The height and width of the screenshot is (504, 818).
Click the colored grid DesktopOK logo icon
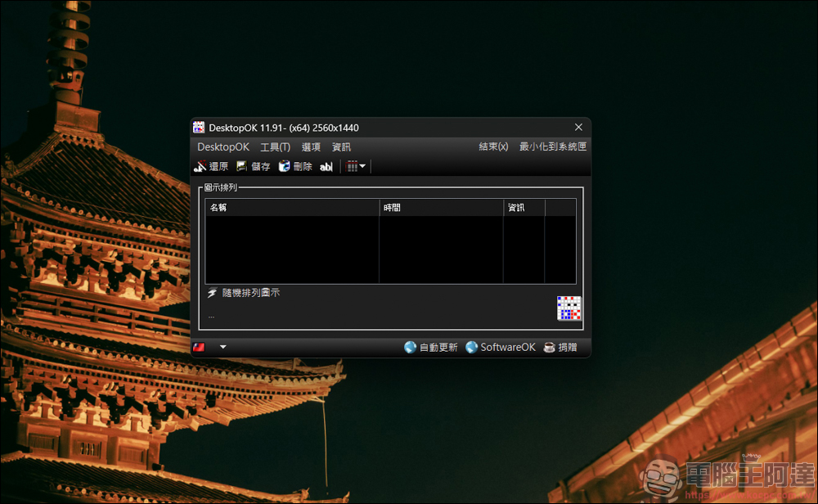(569, 308)
